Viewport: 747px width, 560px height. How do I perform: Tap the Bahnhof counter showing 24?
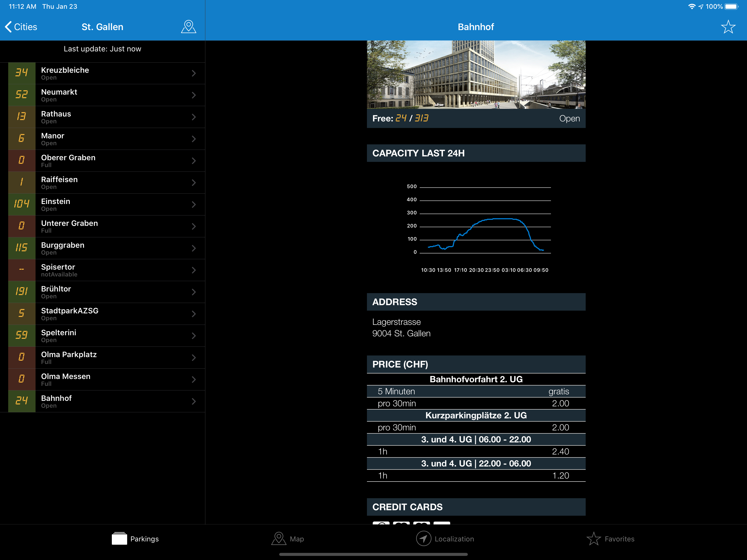click(22, 401)
